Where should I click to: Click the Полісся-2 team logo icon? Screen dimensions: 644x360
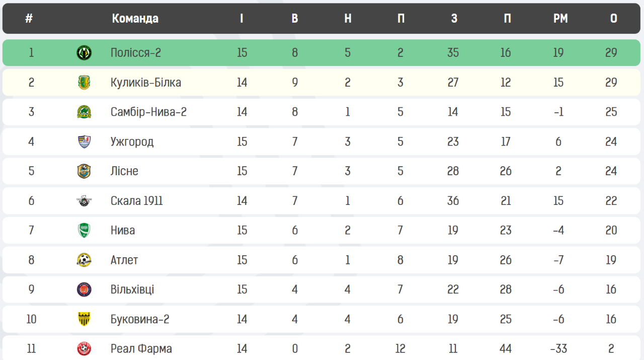(x=84, y=53)
